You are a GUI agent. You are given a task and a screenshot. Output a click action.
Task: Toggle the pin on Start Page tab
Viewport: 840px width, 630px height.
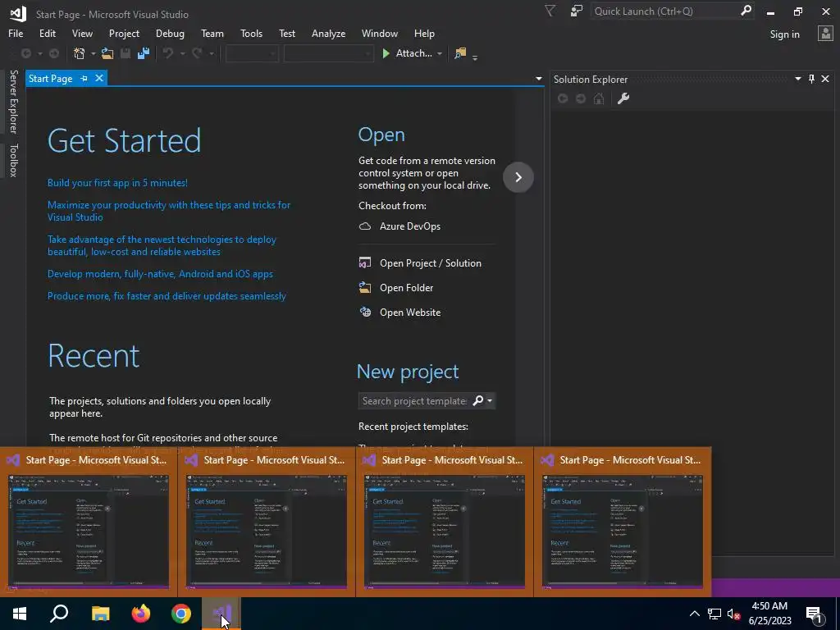point(84,79)
